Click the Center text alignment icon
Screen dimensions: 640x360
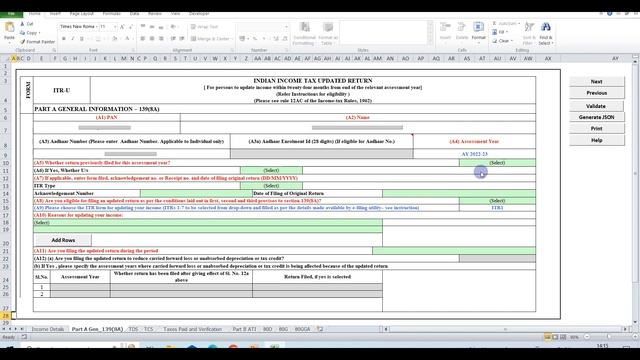[x=152, y=39]
